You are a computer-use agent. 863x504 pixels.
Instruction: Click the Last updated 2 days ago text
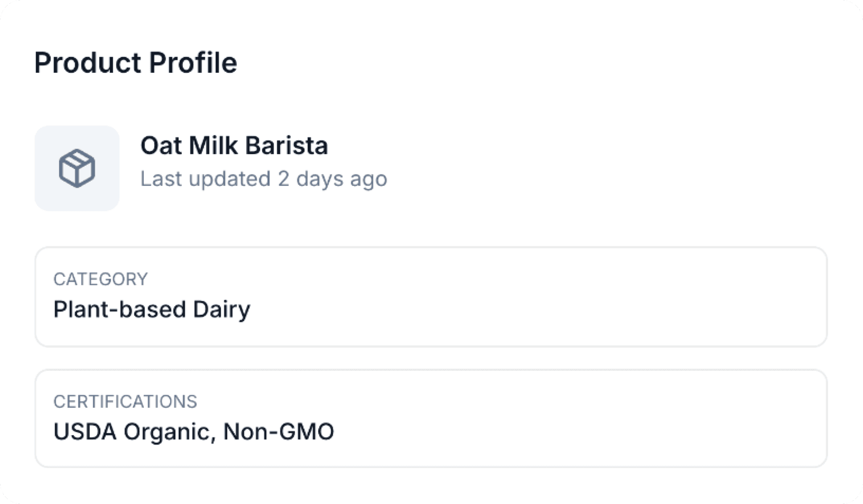point(263,179)
